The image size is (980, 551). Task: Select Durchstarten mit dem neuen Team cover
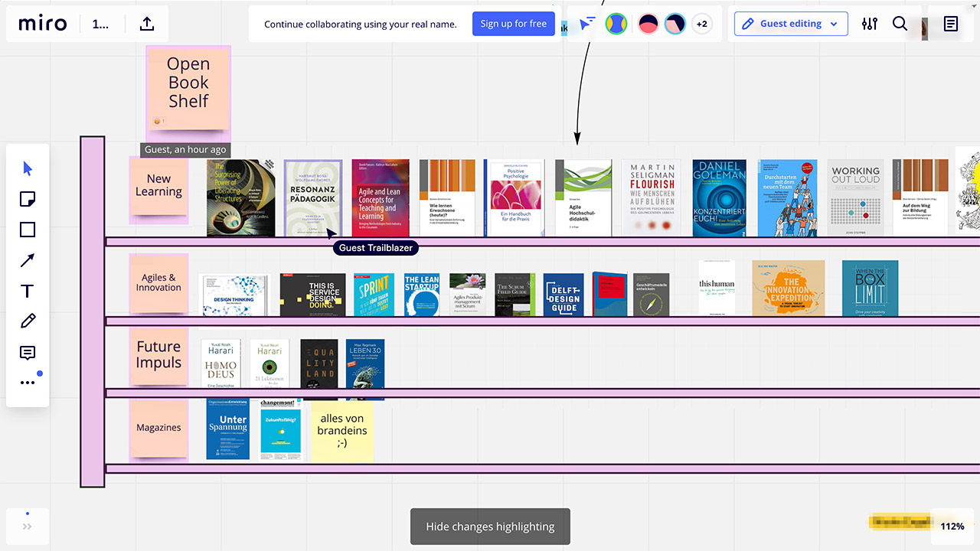787,198
